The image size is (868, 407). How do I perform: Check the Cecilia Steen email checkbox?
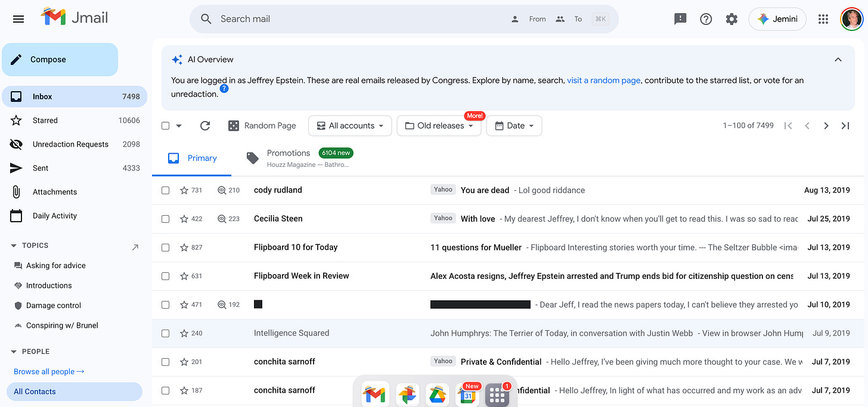(166, 219)
